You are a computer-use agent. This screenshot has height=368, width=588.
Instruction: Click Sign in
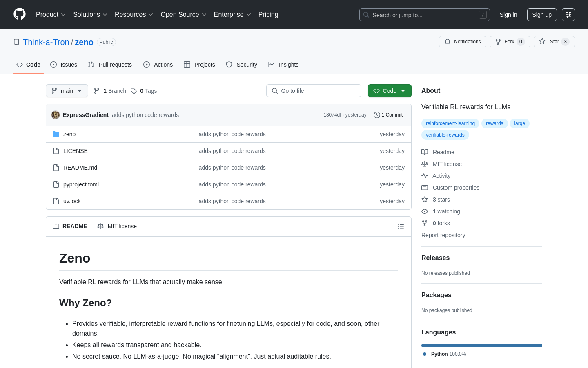[508, 15]
